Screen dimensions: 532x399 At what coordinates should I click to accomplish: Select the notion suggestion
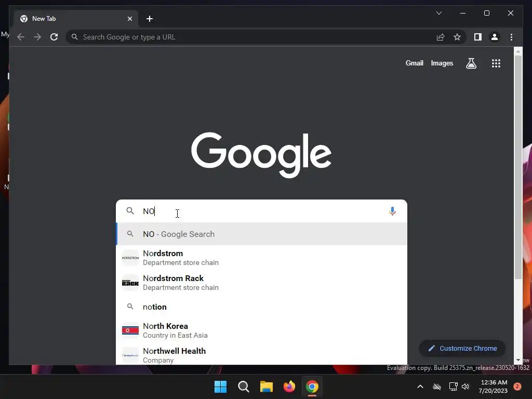tap(261, 307)
